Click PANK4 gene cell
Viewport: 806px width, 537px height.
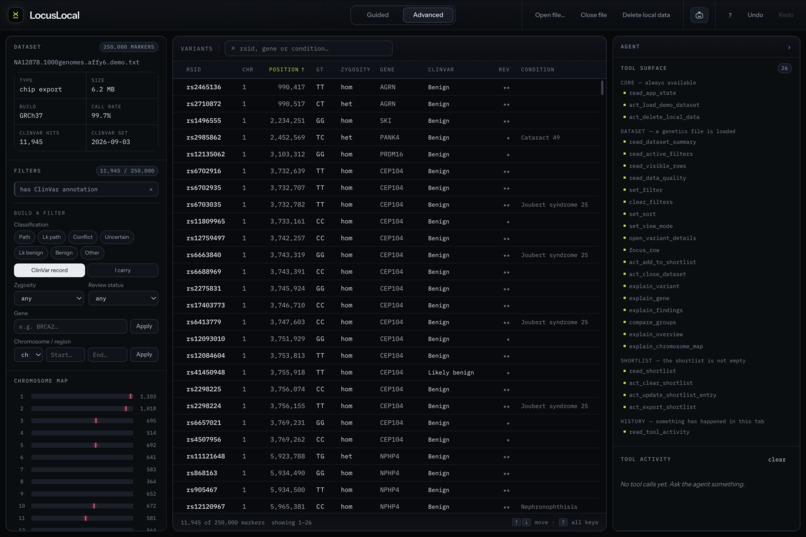tap(389, 138)
